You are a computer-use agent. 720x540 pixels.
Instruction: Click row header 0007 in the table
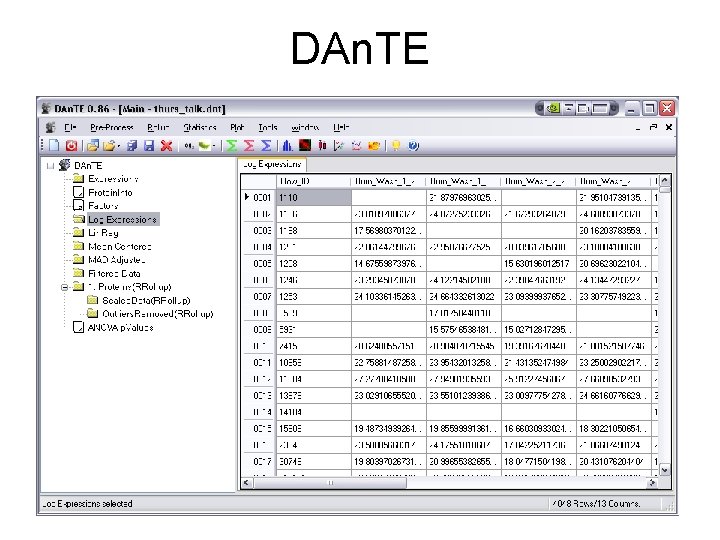(x=259, y=297)
